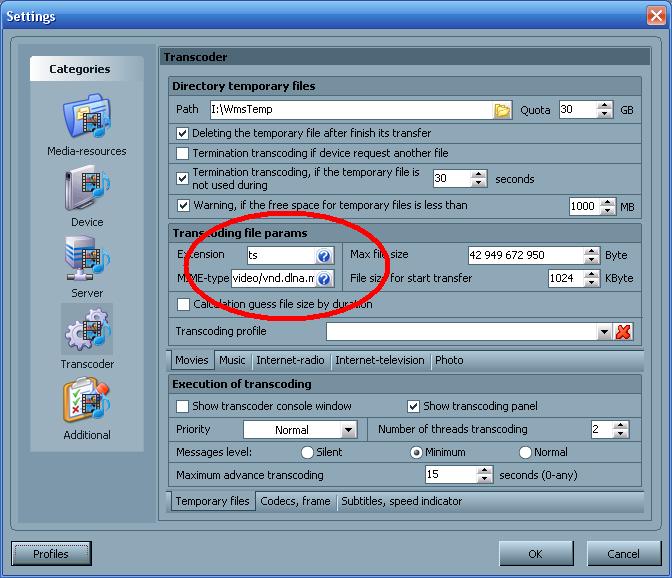Click the Profiles button
Screen dimensions: 672x578
coord(51,554)
